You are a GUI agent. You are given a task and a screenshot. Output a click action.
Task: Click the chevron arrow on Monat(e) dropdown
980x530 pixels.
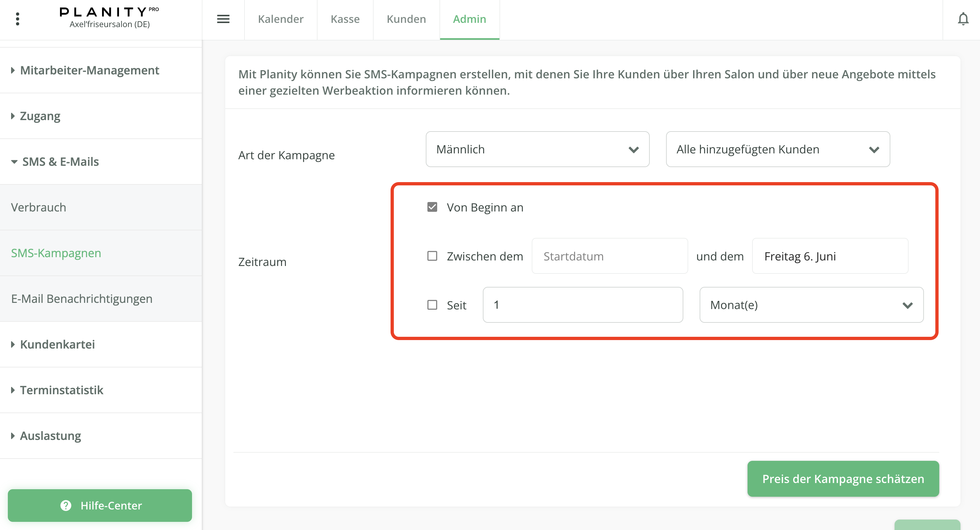[x=907, y=305]
